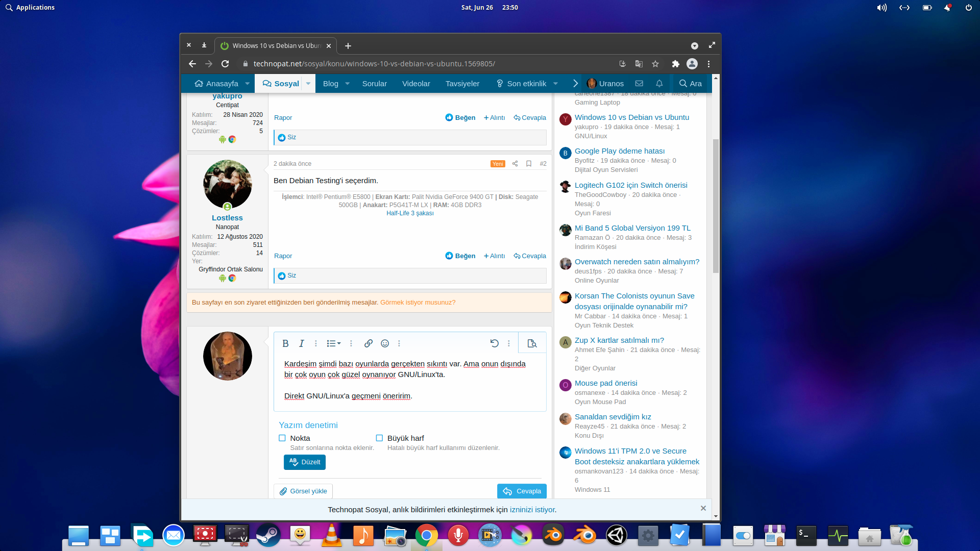This screenshot has width=980, height=551.
Task: Open the Sorular navigation item
Action: [374, 84]
